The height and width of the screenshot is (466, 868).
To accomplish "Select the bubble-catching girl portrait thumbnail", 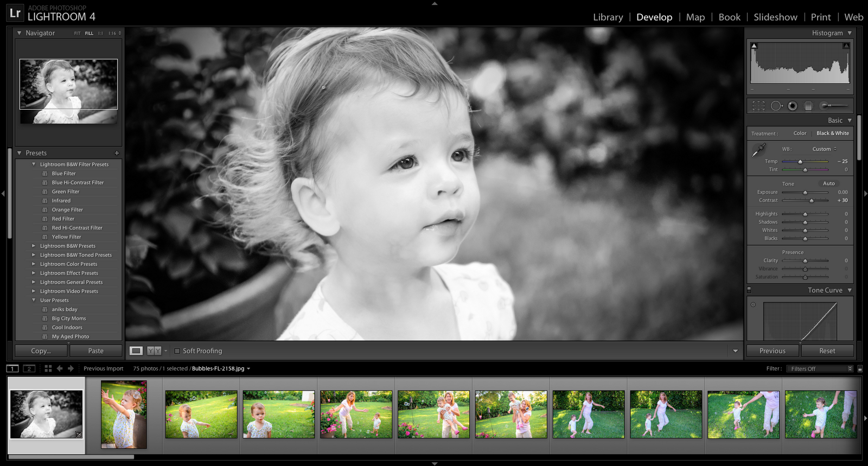I will pyautogui.click(x=124, y=414).
